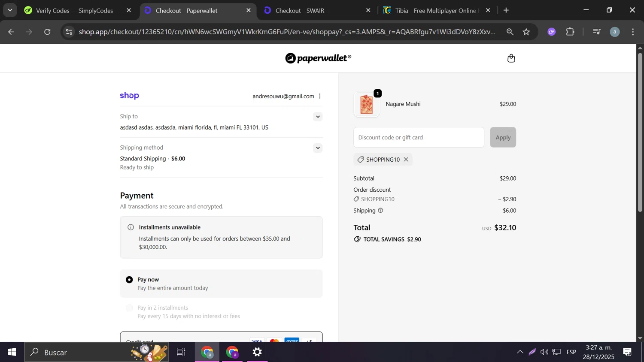Click the ESP language indicator

pos(571,352)
